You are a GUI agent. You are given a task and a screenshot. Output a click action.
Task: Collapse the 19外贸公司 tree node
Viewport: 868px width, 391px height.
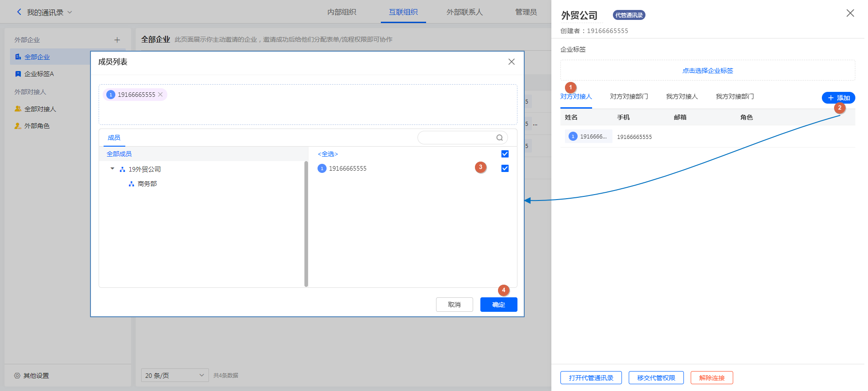(112, 169)
